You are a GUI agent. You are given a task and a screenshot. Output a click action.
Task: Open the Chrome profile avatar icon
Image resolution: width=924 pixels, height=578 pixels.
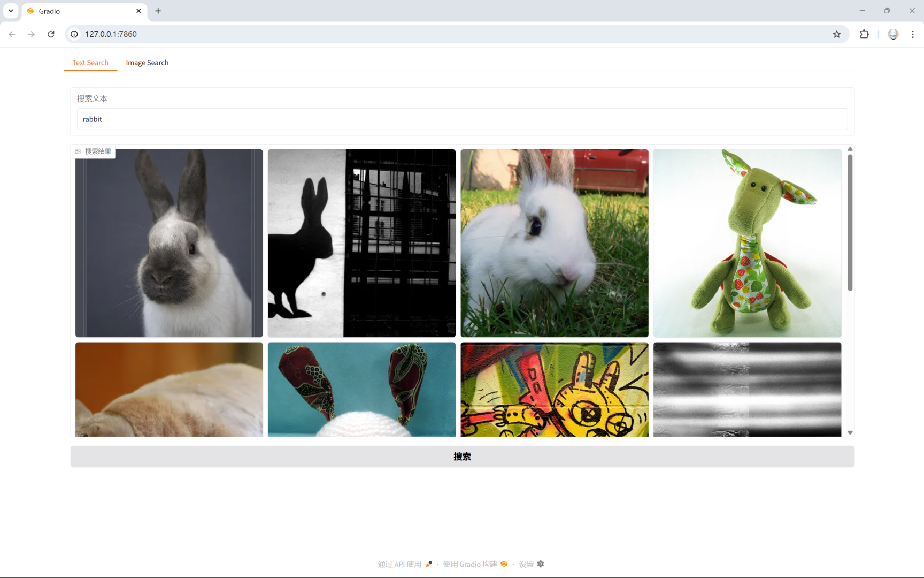892,34
